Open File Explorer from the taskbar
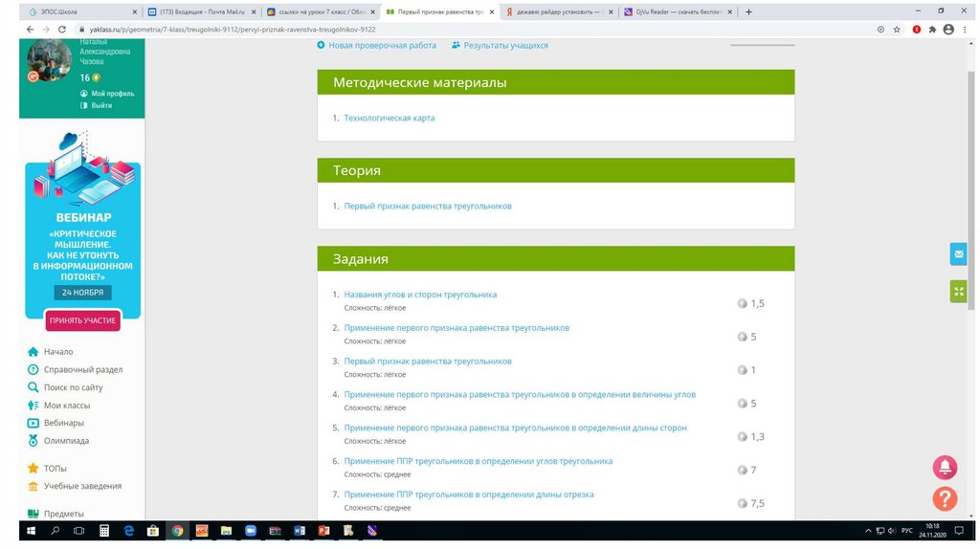 click(226, 531)
